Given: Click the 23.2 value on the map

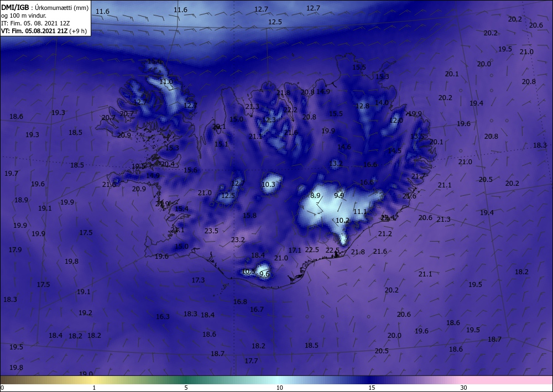Looking at the screenshot, I should click(238, 240).
